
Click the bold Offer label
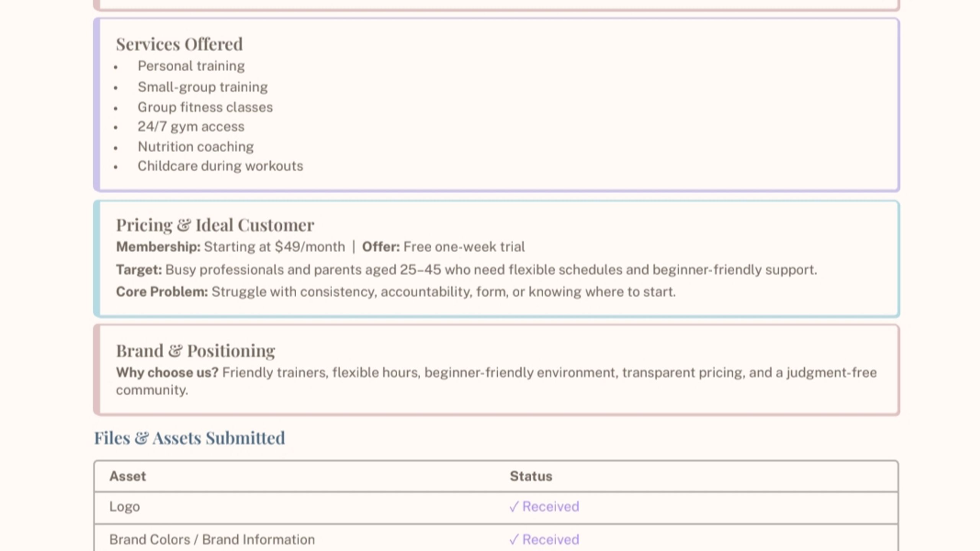(381, 247)
